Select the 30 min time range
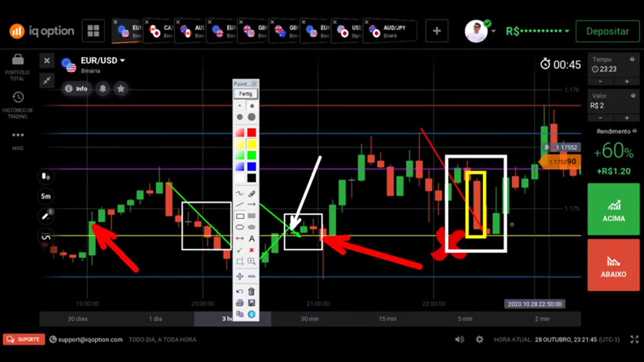The image size is (644, 362). pos(310,319)
